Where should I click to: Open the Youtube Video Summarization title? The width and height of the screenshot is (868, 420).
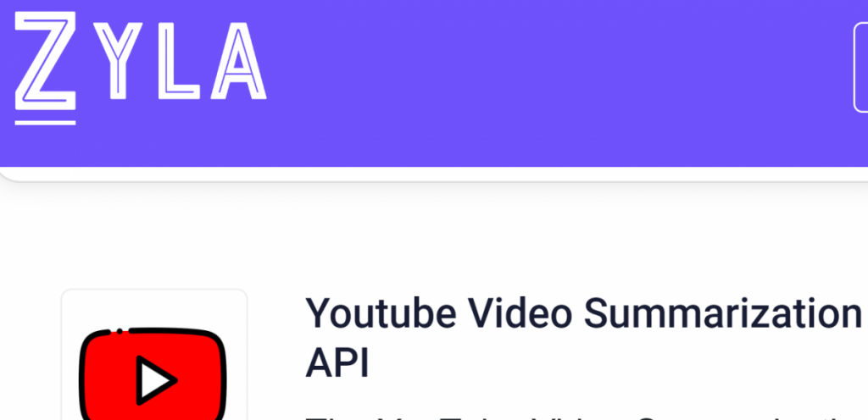point(583,338)
